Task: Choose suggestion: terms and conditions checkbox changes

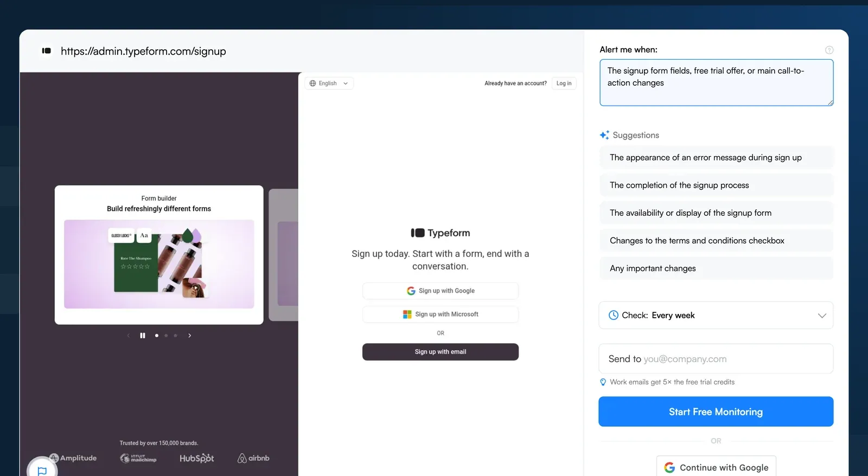Action: point(716,240)
